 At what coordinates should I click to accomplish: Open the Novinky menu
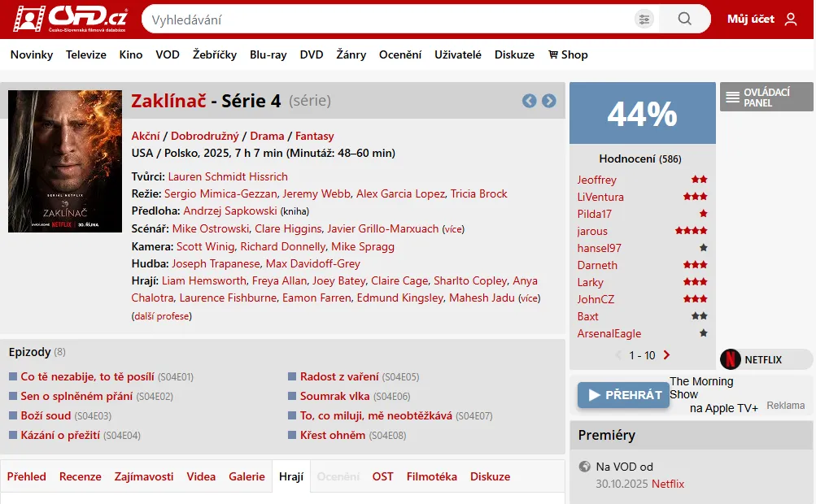click(32, 54)
